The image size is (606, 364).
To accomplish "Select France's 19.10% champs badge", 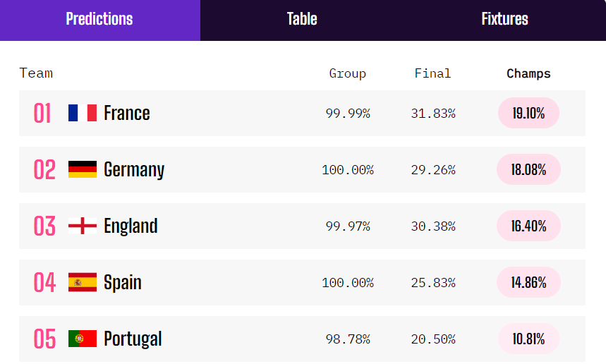I will coord(528,113).
